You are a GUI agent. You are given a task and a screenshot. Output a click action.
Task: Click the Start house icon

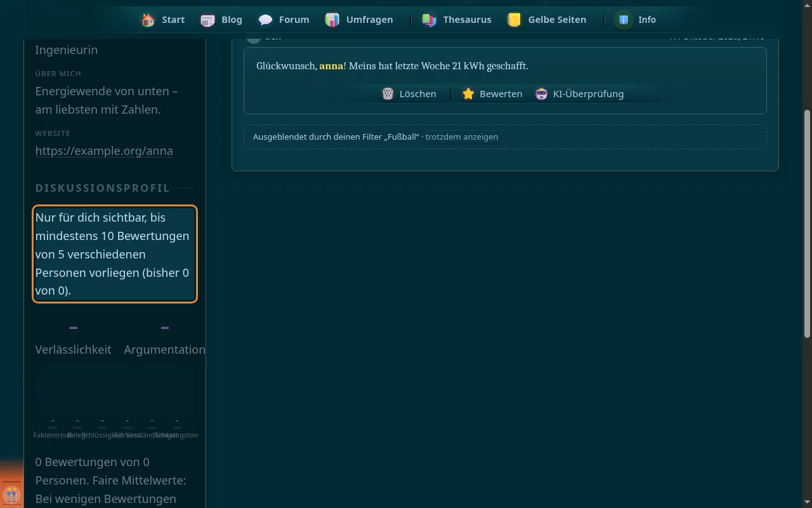(148, 20)
